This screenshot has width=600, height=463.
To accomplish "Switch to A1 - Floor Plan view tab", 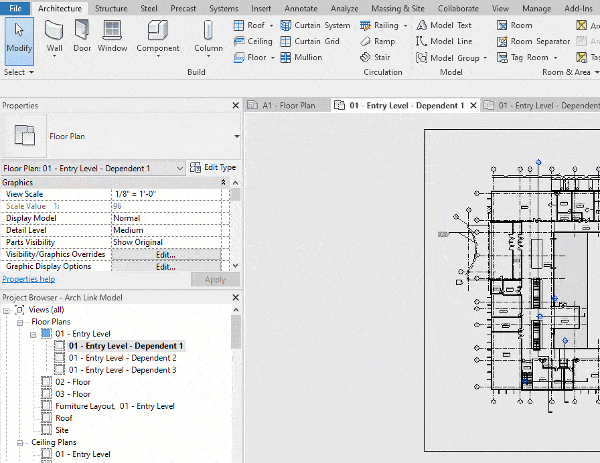I will pos(287,105).
